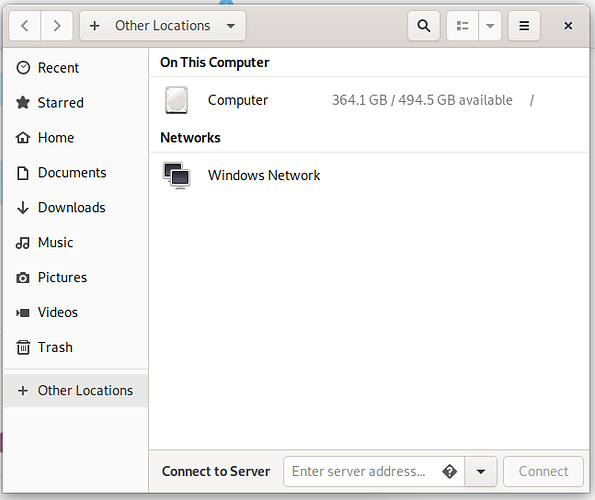Expand the view options dropdown arrow
This screenshot has height=500, width=595.
click(x=490, y=26)
